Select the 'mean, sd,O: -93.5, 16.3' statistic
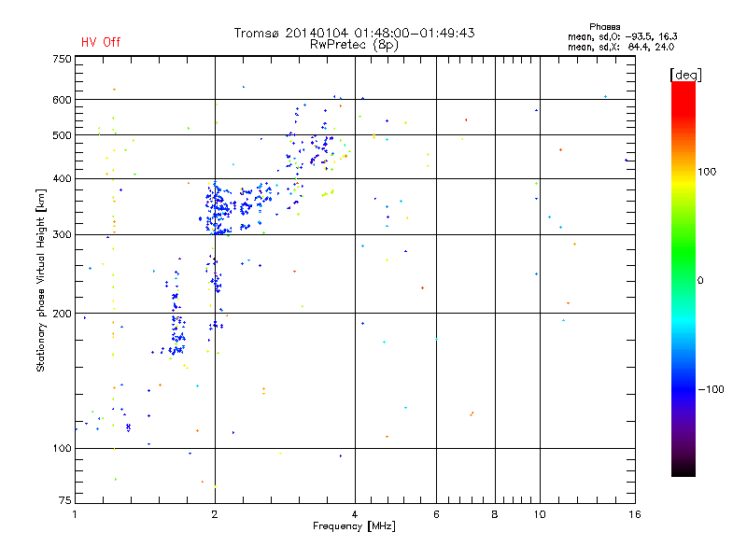This screenshot has height=560, width=747. point(622,36)
